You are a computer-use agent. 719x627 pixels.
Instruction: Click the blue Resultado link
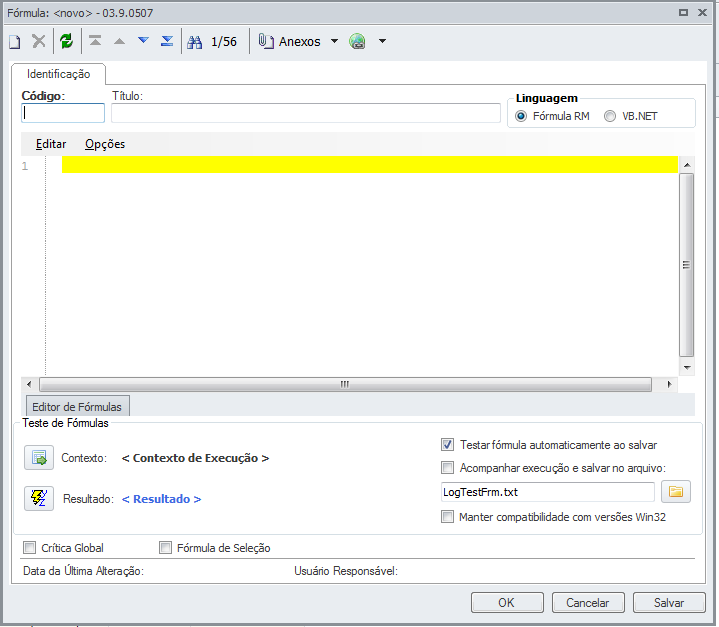[161, 499]
